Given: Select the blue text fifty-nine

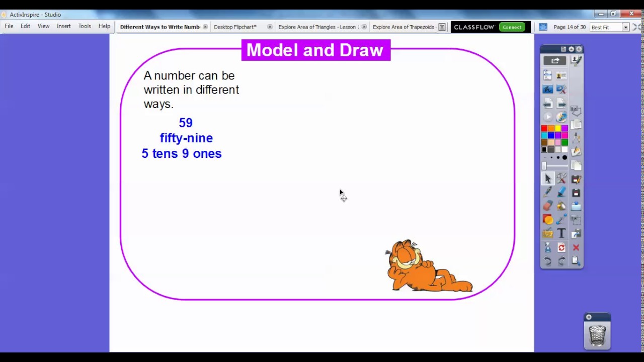Looking at the screenshot, I should [x=186, y=138].
